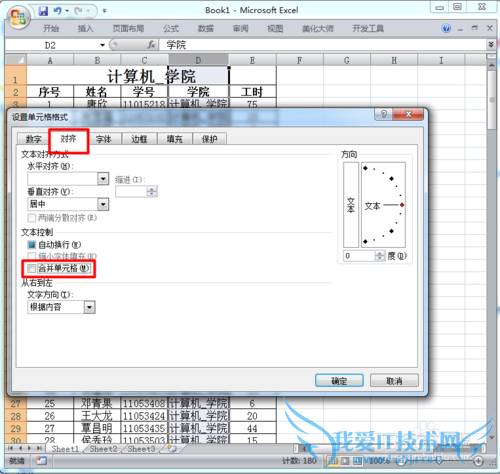
Task: Go to the first sheet with the navigation arrow
Action: (x=10, y=448)
